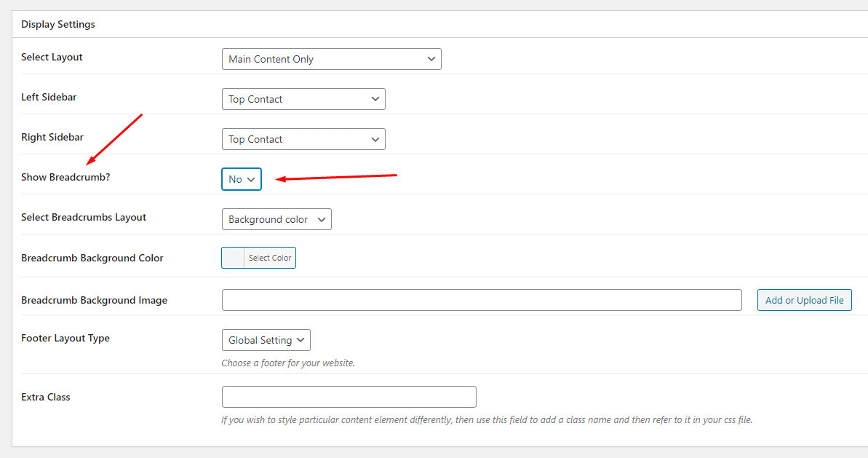Open the Select Breadcrumbs Layout dropdown

coord(276,219)
